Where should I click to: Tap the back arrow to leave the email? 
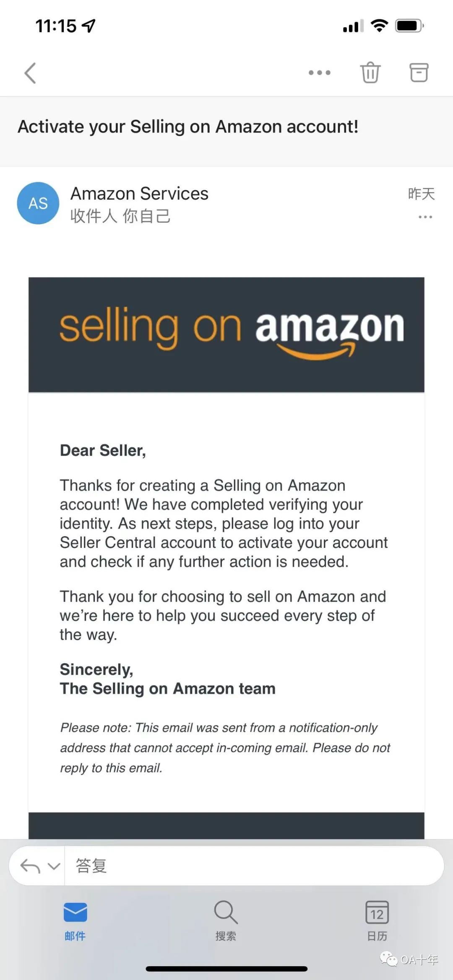pyautogui.click(x=30, y=73)
